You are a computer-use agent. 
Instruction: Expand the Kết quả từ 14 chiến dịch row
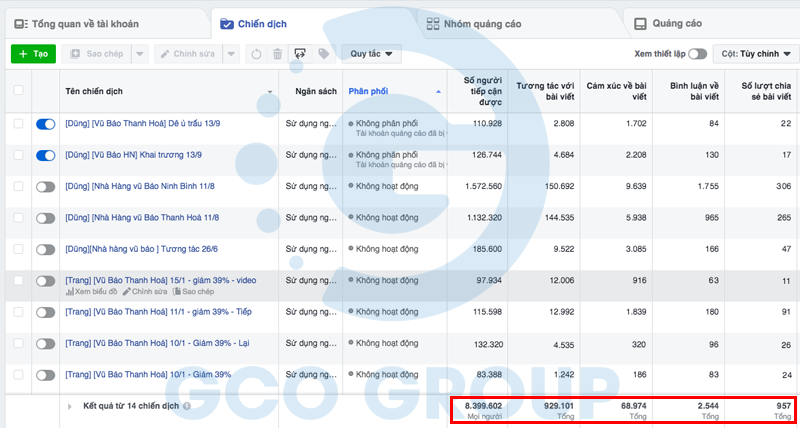[x=69, y=406]
